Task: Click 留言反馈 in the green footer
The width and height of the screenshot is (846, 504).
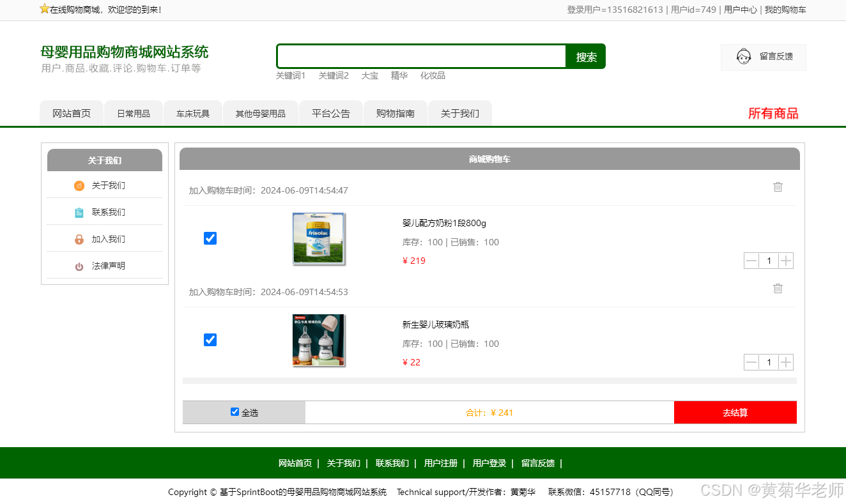Action: tap(538, 463)
